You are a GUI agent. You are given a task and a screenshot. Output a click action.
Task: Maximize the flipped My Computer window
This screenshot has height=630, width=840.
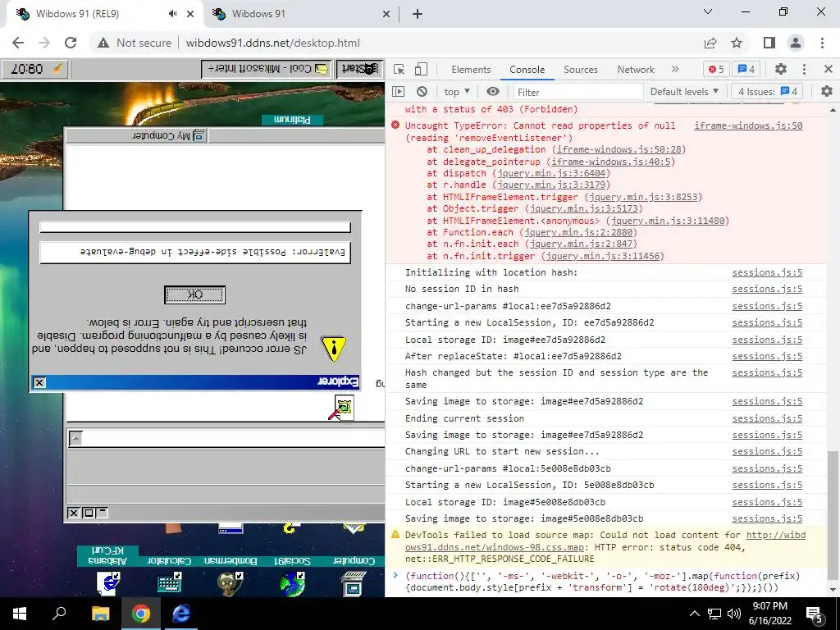click(89, 513)
